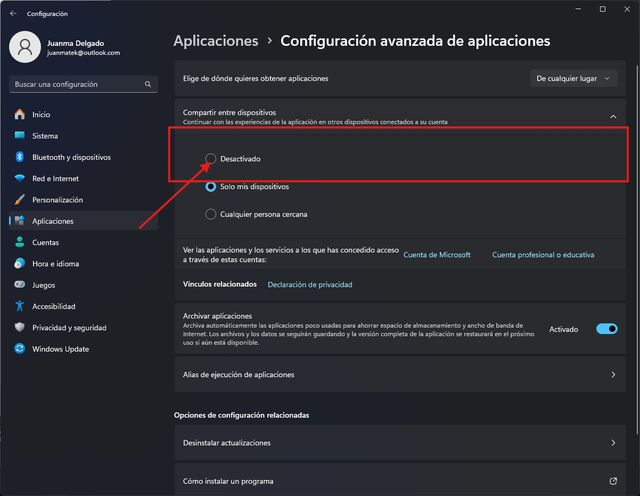This screenshot has width=640, height=496.
Task: Click the Cuenta de Microsoft link
Action: point(436,255)
